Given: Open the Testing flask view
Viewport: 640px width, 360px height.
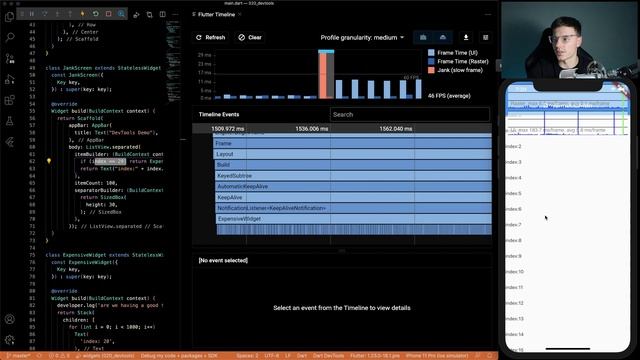Looking at the screenshot, I should tap(9, 121).
